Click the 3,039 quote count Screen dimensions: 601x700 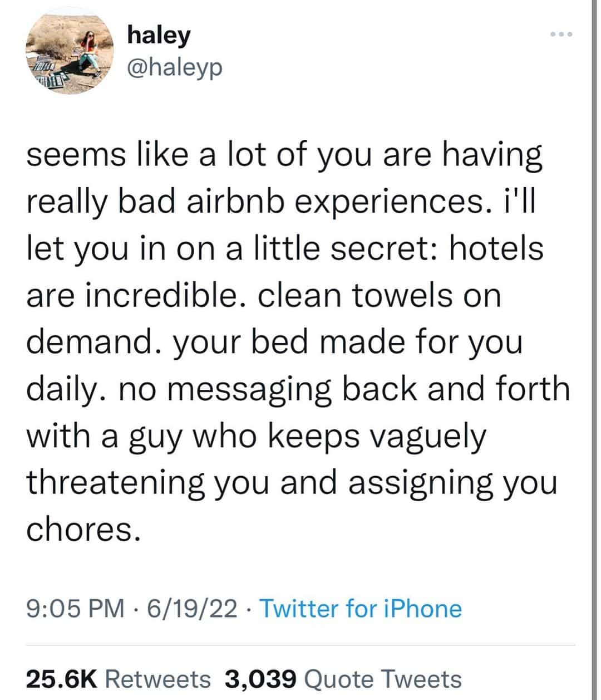click(260, 679)
